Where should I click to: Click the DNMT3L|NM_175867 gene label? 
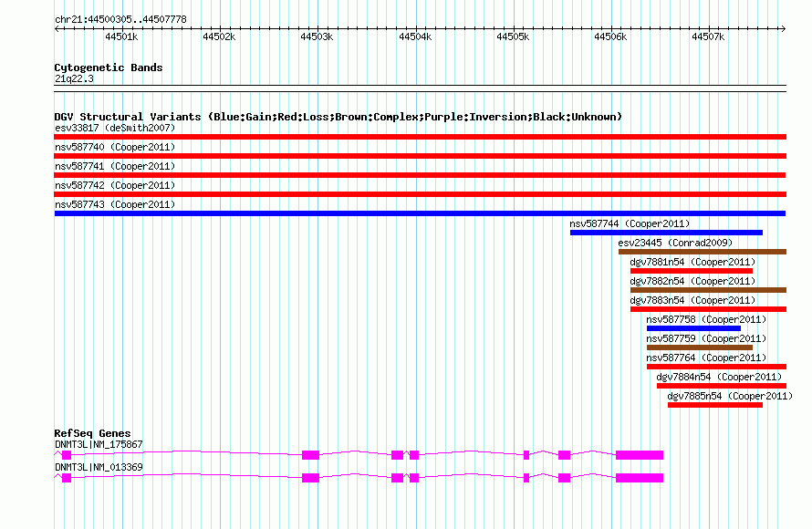(x=99, y=444)
